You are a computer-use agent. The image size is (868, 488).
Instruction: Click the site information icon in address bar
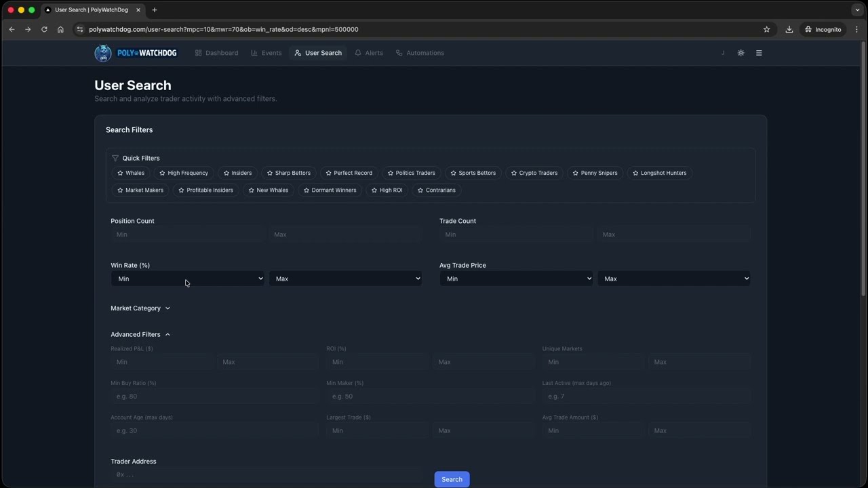point(80,29)
